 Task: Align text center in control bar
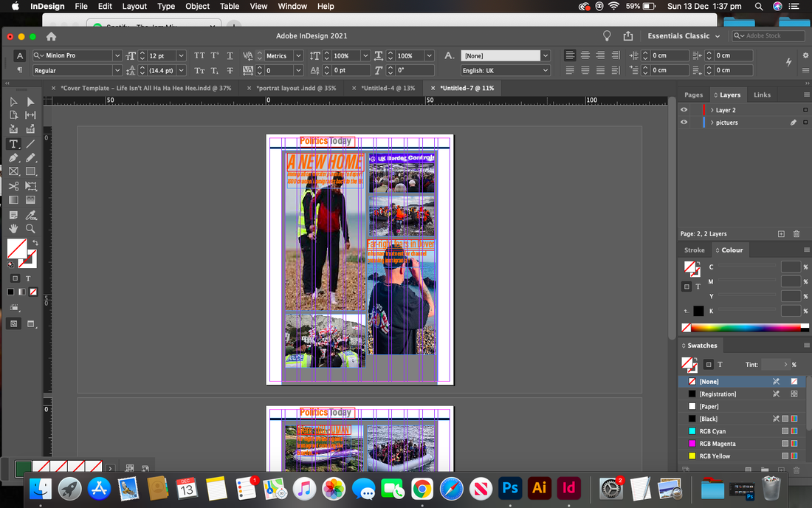(x=585, y=55)
